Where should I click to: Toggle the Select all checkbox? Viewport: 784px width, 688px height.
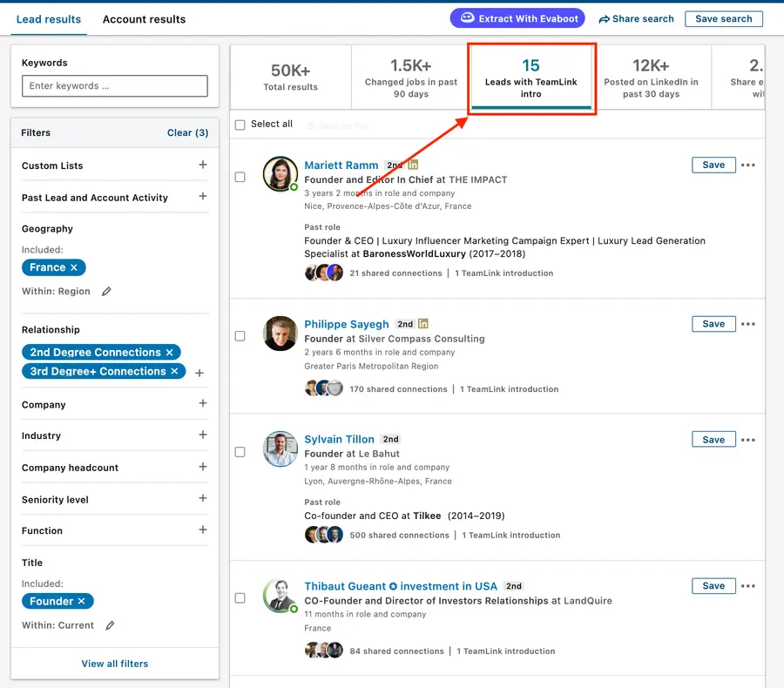coord(240,125)
